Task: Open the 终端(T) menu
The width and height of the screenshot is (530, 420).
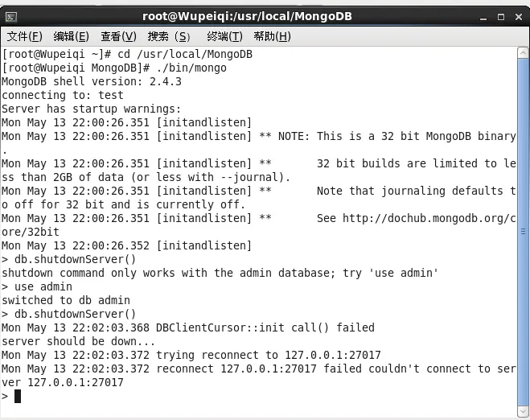Action: [x=224, y=36]
